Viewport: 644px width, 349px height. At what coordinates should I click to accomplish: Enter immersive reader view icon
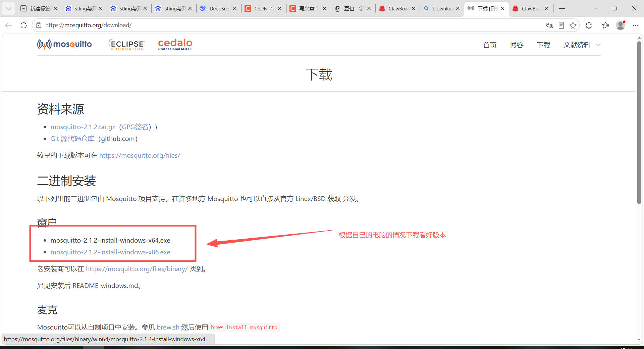561,25
